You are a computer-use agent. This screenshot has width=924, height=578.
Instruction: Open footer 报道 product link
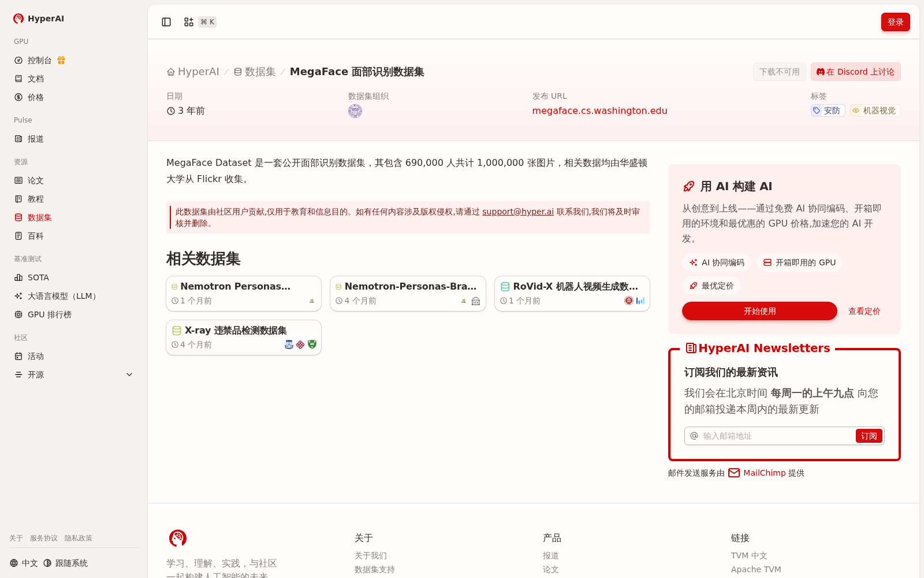click(551, 555)
